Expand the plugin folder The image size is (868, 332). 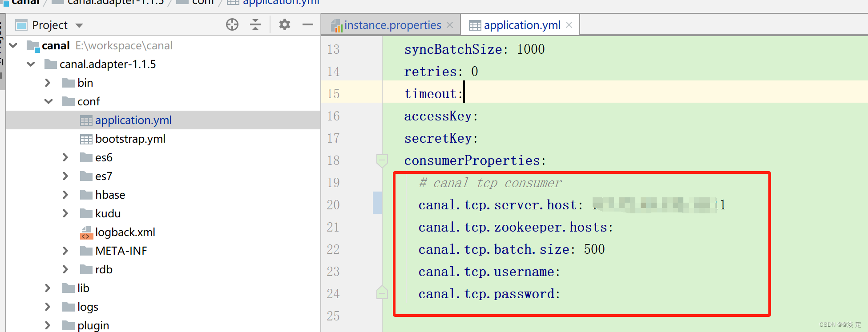[48, 325]
